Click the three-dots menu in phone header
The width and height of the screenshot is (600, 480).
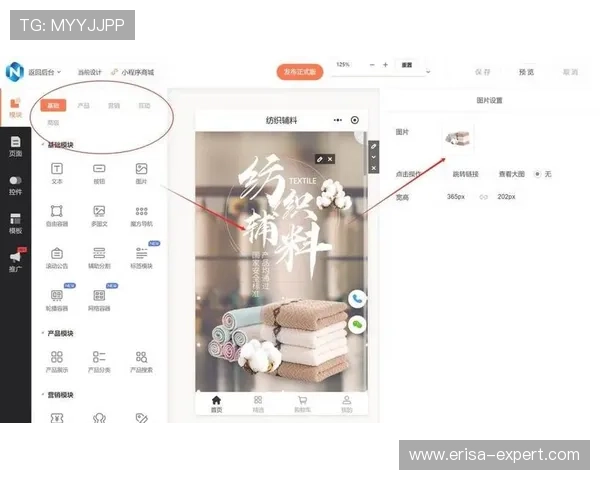[x=338, y=120]
